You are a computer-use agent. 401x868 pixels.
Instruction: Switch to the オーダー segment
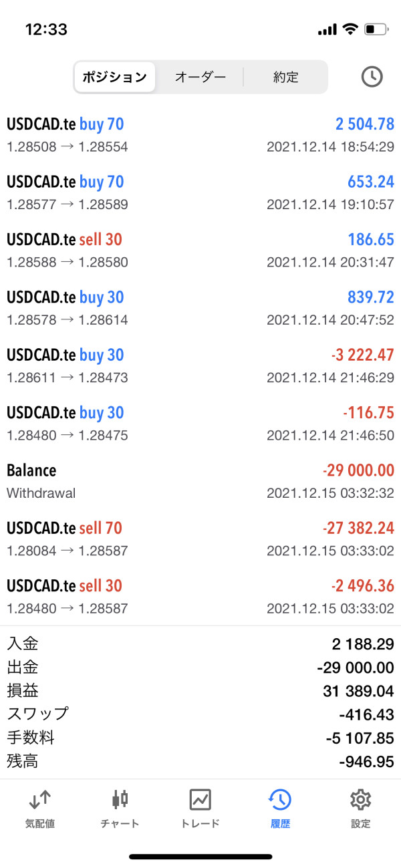[x=200, y=77]
